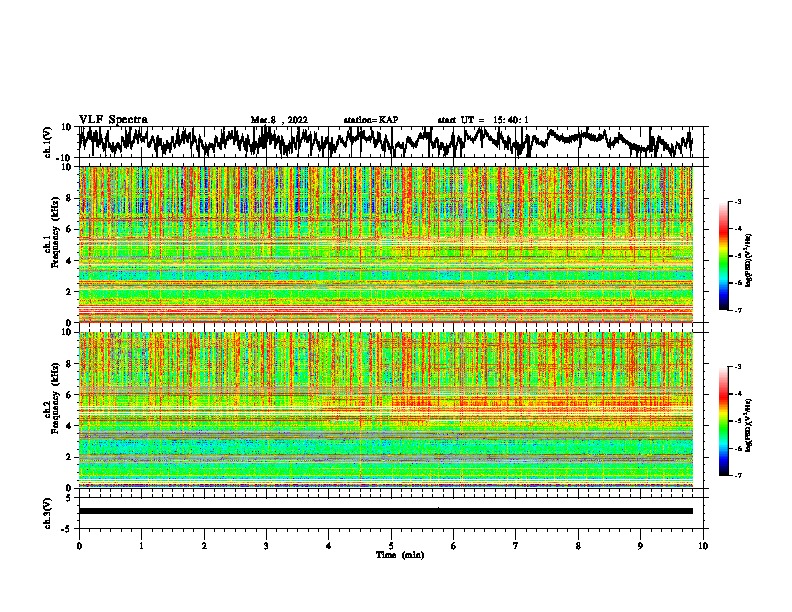
Task: Click the "-7" tick on ch.2 colorbar
Action: pos(737,476)
